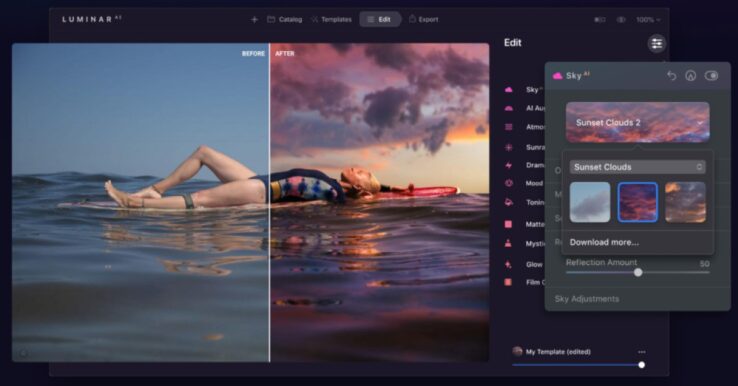Click the Sky AI undo arrow icon
Image resolution: width=738 pixels, height=386 pixels.
(671, 75)
